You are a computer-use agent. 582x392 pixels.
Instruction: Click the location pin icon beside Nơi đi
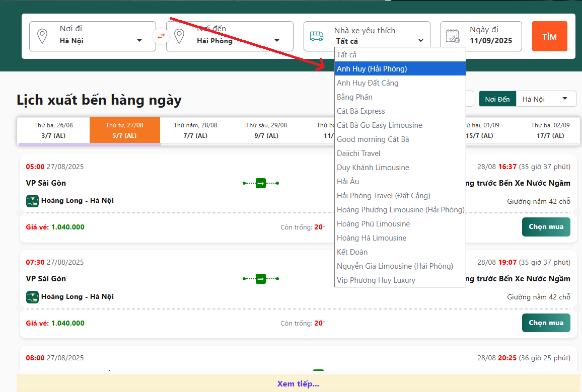(x=42, y=36)
